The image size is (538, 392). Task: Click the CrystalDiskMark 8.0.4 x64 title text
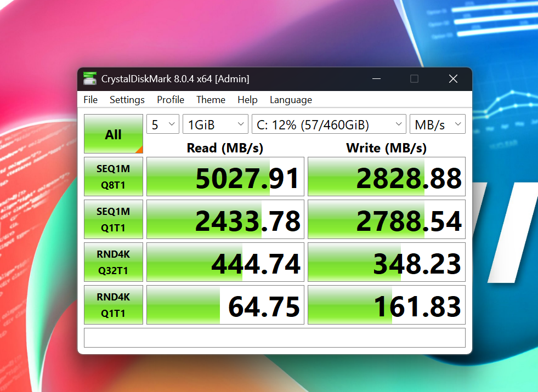click(175, 79)
